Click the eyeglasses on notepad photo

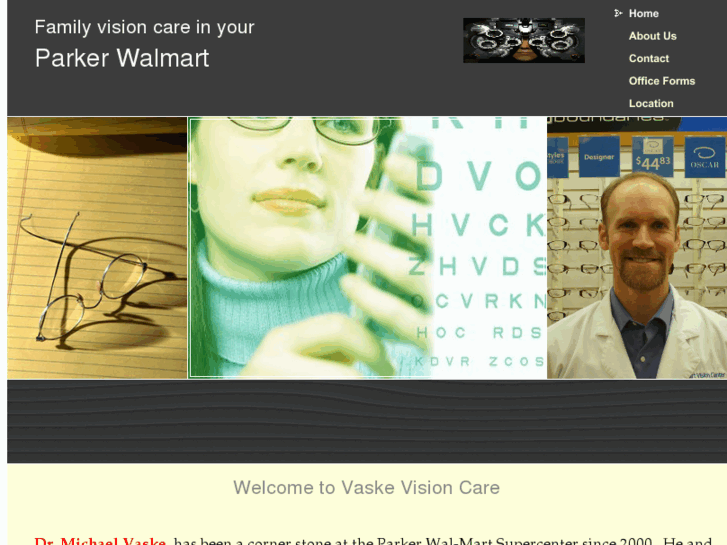coord(97,248)
